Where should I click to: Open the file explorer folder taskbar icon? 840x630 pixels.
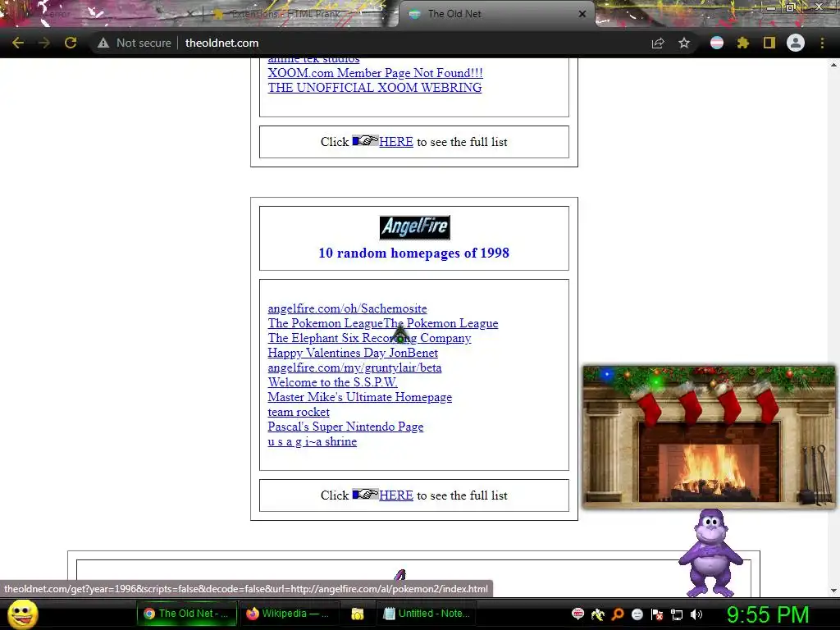point(358,614)
